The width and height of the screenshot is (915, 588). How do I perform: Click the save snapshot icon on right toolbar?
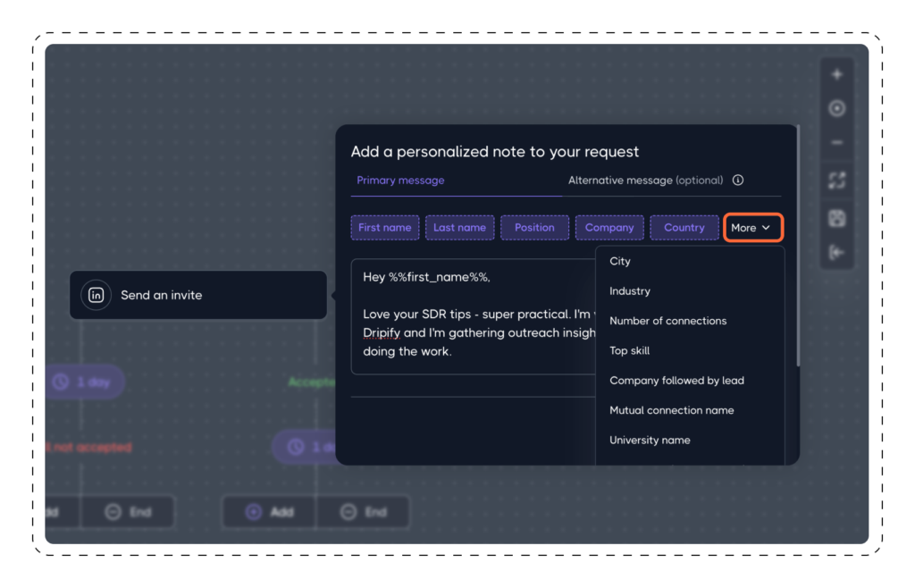point(836,217)
